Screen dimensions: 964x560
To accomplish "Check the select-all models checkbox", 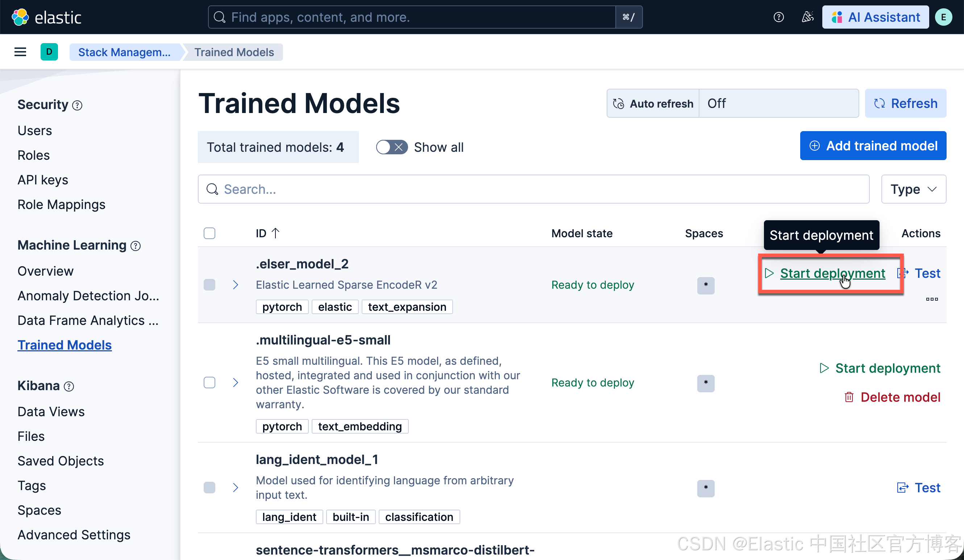I will 209,233.
